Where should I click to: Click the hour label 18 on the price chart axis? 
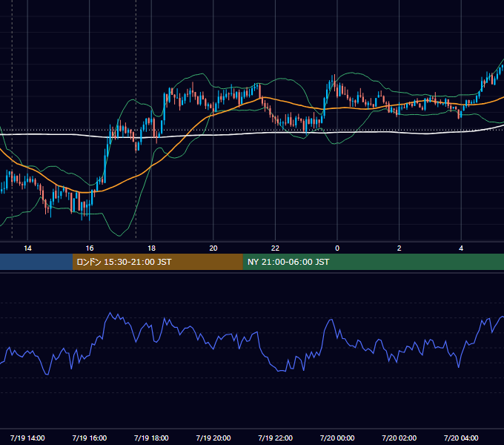[x=151, y=248]
